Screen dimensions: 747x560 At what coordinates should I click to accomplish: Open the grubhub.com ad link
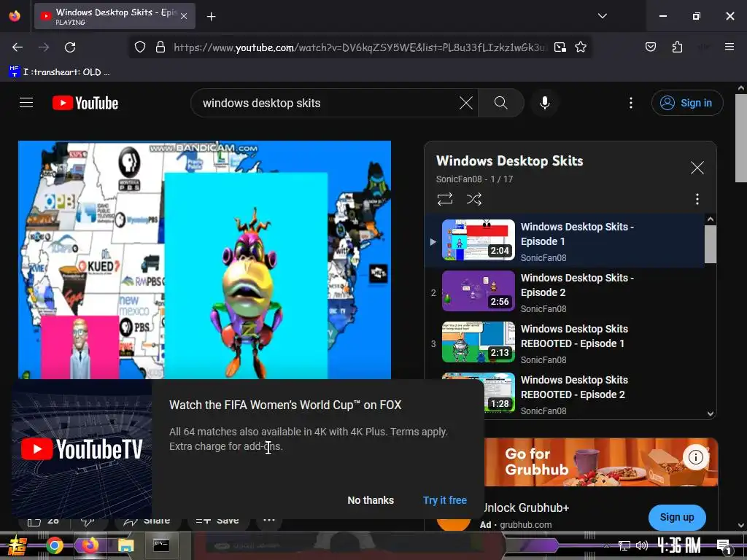525,525
